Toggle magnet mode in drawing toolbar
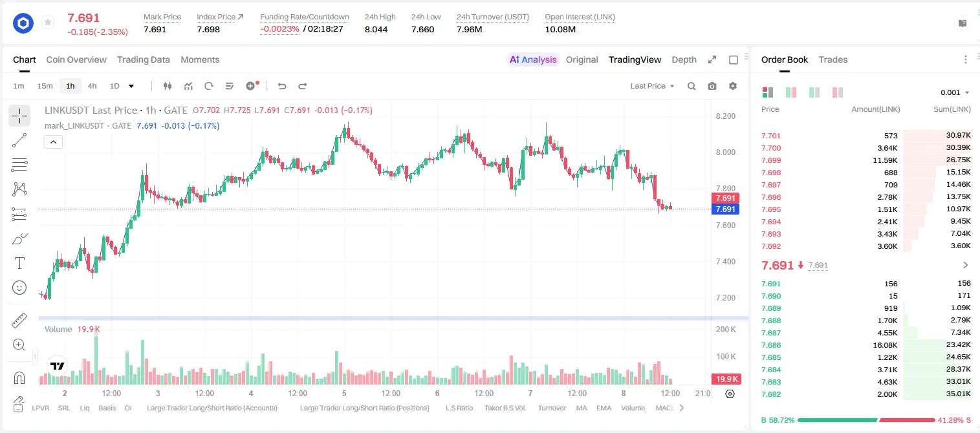Image resolution: width=980 pixels, height=433 pixels. [19, 378]
